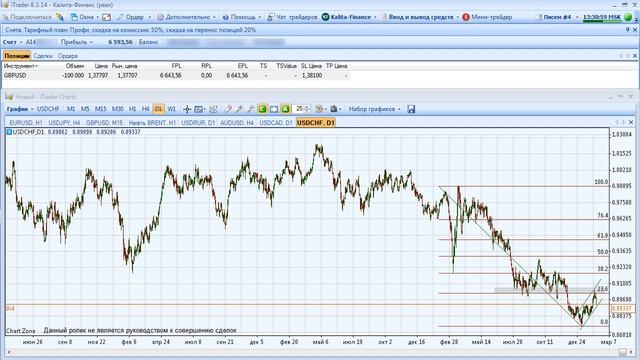
Task: Click the 13:30:59 MSK clock
Action: pos(602,17)
